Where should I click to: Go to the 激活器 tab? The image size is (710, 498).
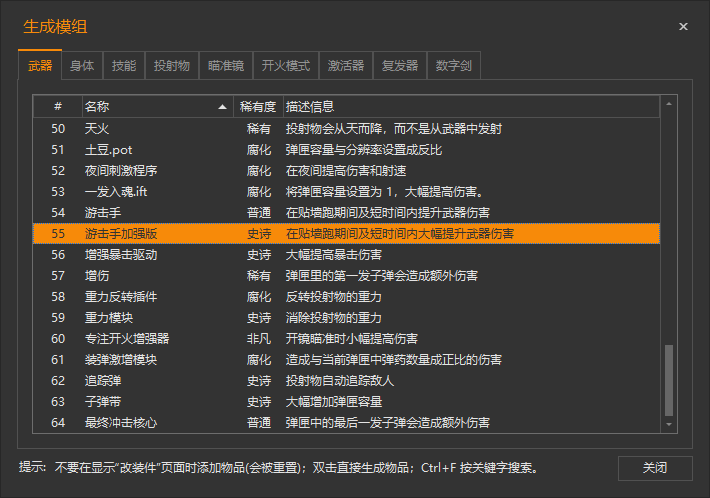[346, 66]
